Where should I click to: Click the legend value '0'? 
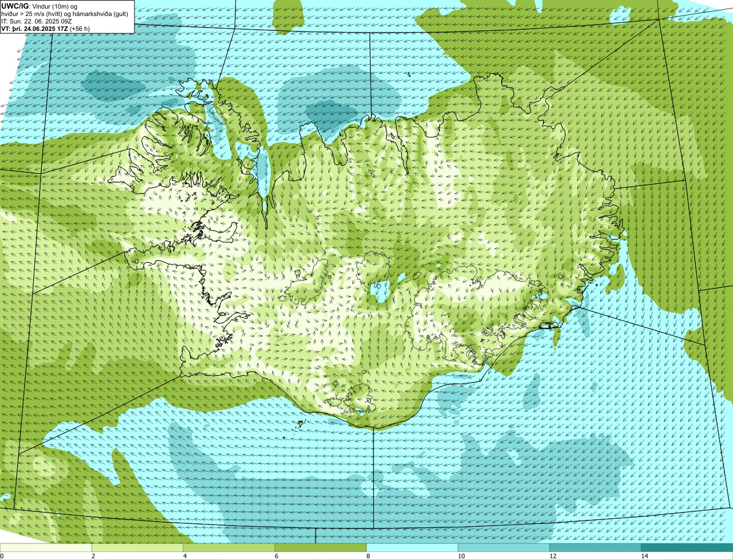[2, 556]
